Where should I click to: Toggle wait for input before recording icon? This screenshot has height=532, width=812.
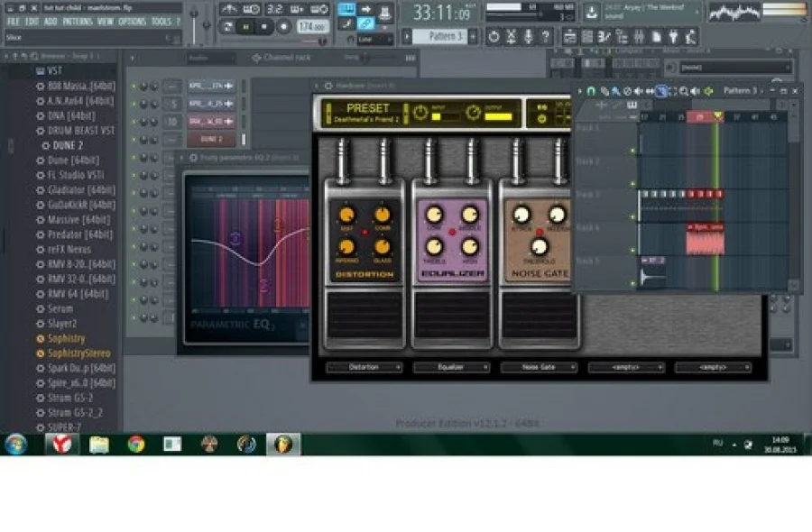point(251,9)
